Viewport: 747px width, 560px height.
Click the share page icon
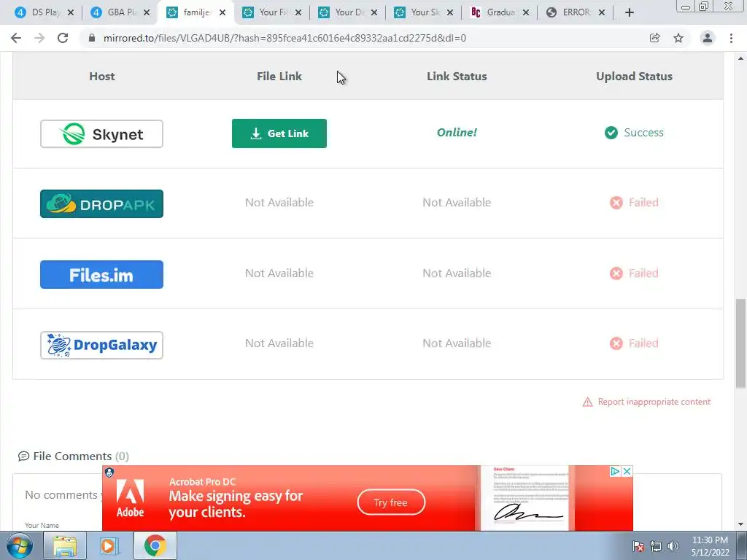655,38
